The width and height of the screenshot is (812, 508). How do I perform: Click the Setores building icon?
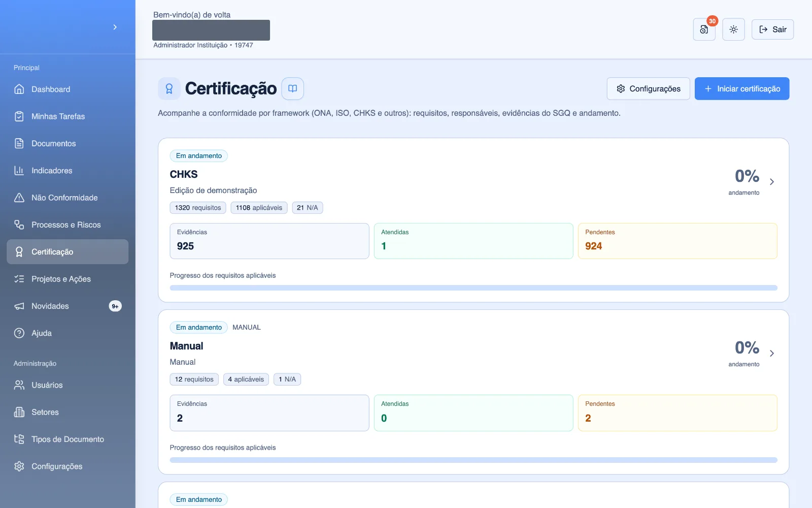pyautogui.click(x=19, y=412)
